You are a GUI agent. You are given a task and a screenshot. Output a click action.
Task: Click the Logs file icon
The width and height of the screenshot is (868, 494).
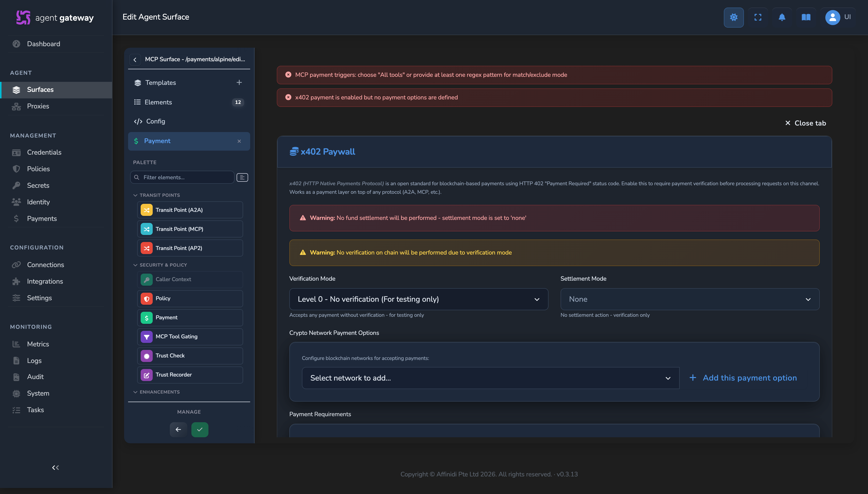point(16,361)
